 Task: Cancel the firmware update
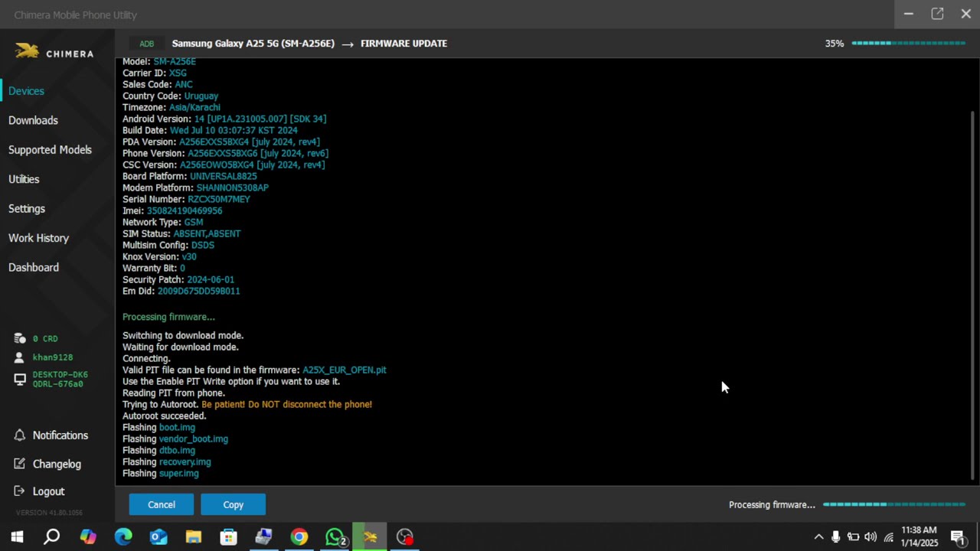tap(161, 504)
